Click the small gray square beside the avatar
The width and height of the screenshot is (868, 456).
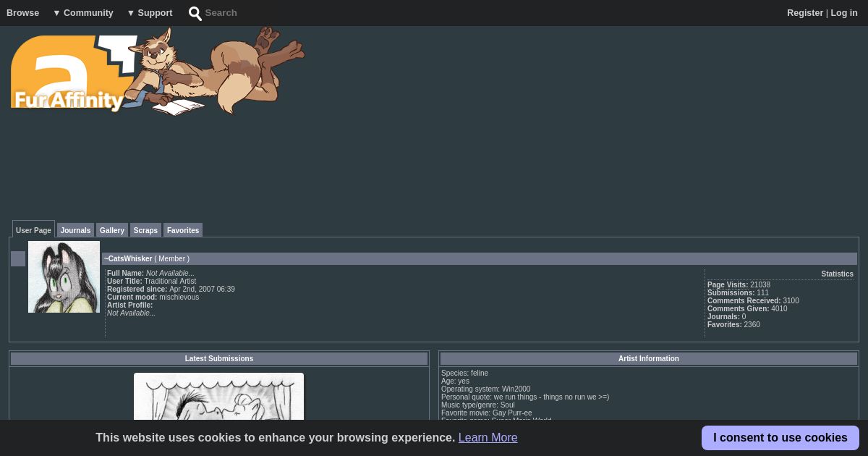18,258
